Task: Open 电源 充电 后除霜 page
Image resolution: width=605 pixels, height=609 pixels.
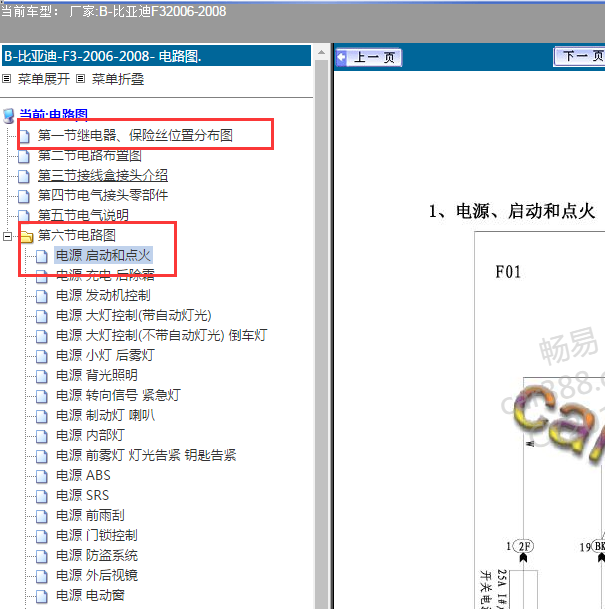Action: tap(105, 275)
